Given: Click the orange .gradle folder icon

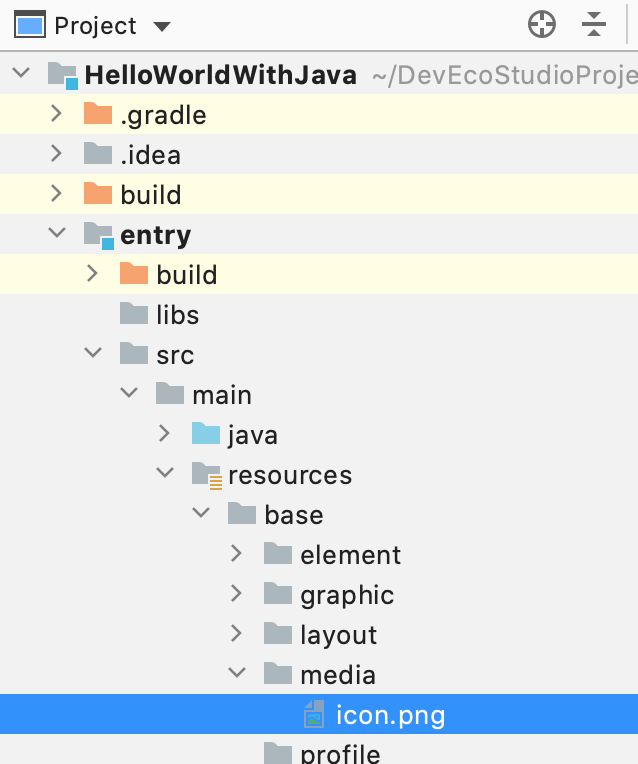Looking at the screenshot, I should tap(98, 114).
